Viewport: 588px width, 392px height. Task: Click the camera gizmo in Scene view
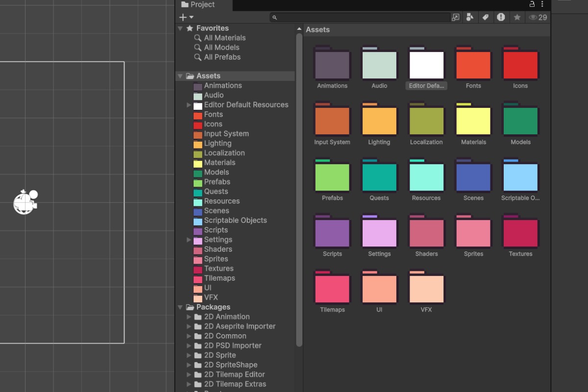pyautogui.click(x=25, y=202)
